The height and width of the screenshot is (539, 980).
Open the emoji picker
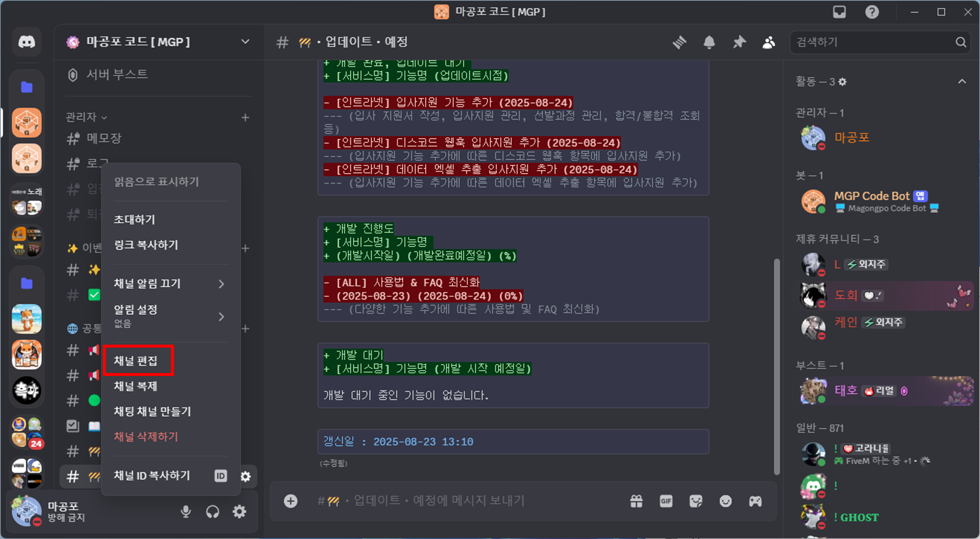pos(726,501)
